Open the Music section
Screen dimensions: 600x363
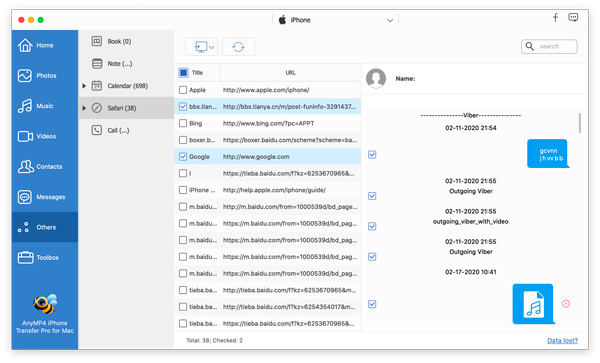44,106
